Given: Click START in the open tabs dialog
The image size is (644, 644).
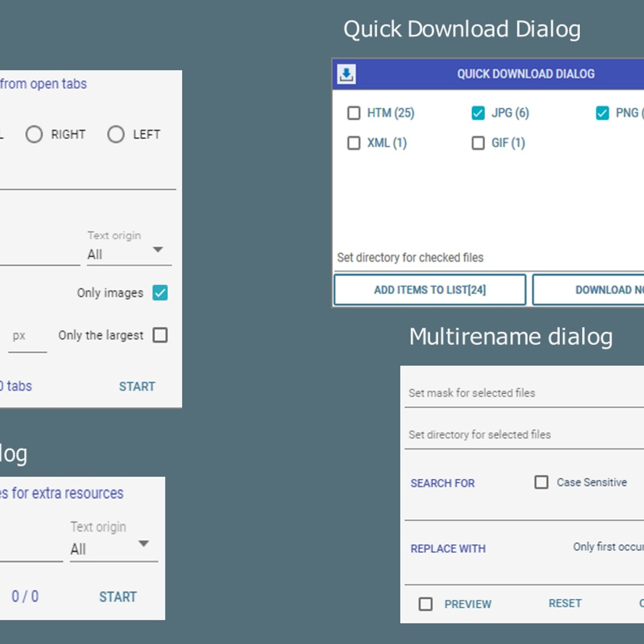Looking at the screenshot, I should click(137, 386).
